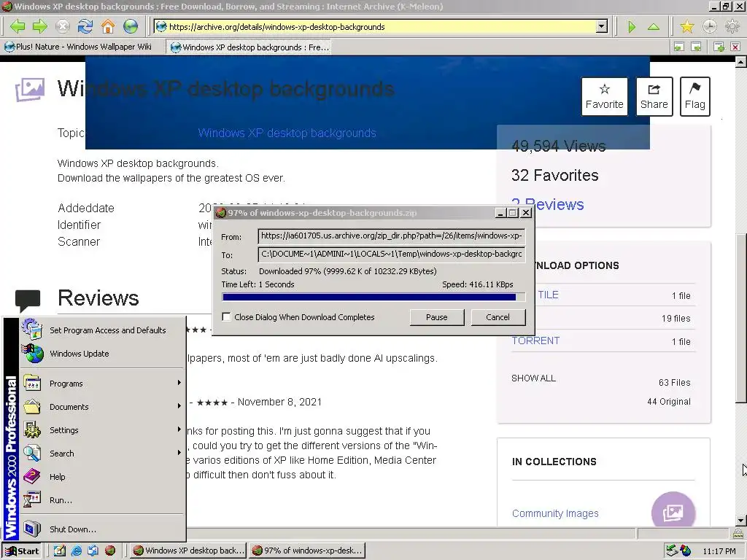Click the globe search icon in toolbar
The image size is (747, 560).
pos(131,26)
